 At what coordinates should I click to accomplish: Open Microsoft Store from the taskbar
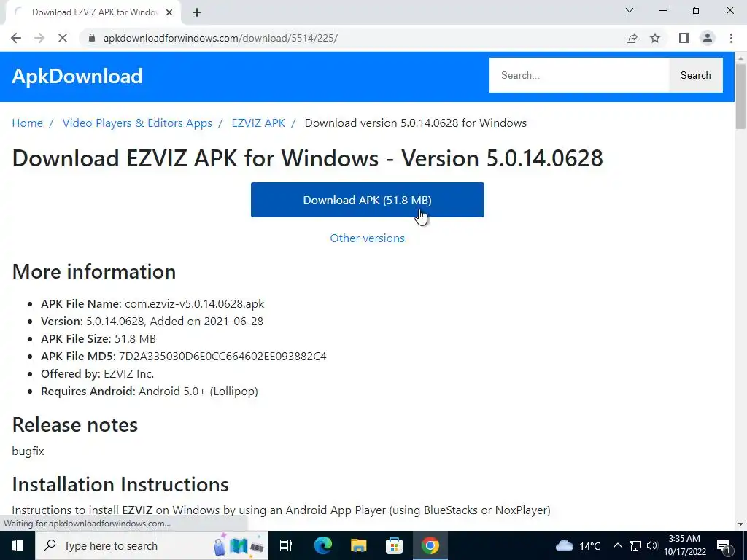pyautogui.click(x=394, y=545)
